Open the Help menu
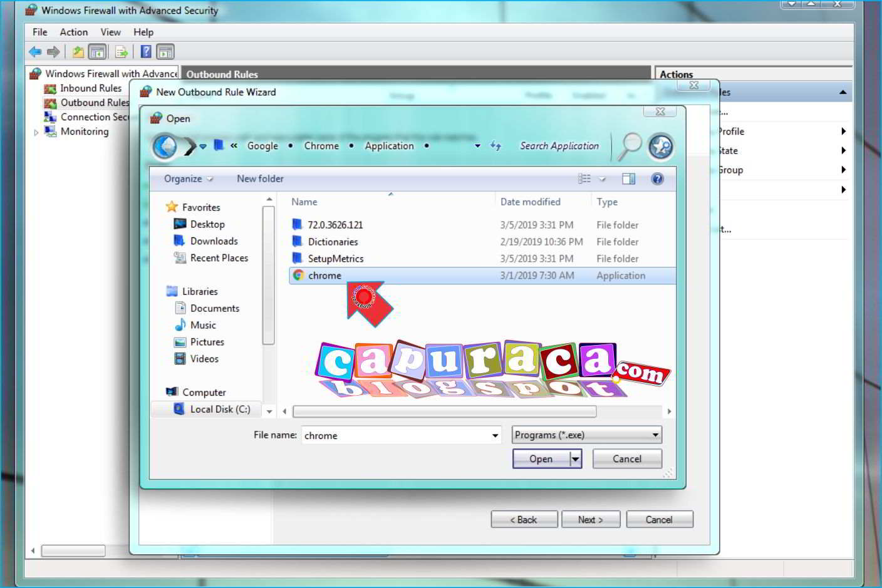This screenshot has height=588, width=882. [x=143, y=32]
